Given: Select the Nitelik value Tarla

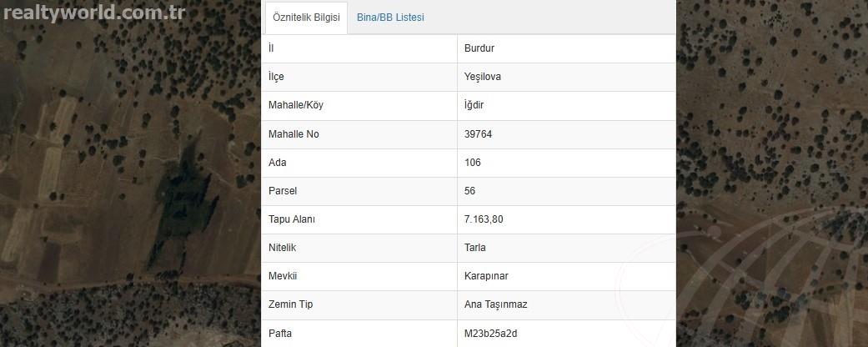Looking at the screenshot, I should pyautogui.click(x=475, y=248).
